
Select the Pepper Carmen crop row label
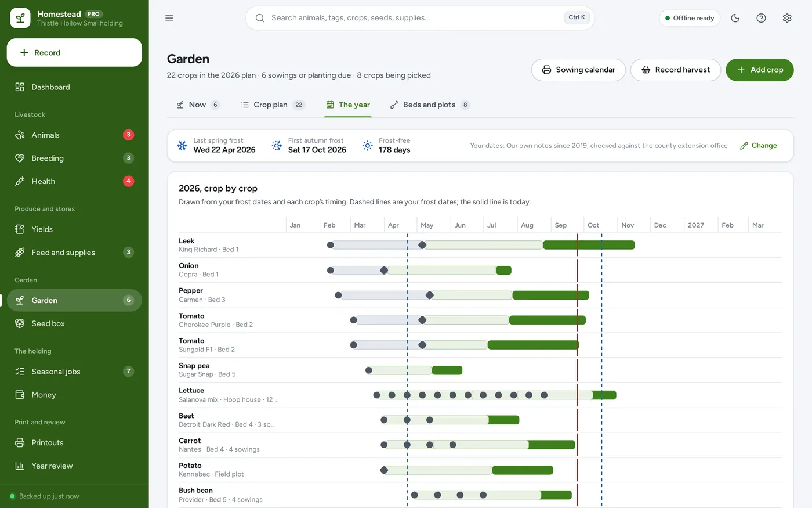(x=202, y=295)
